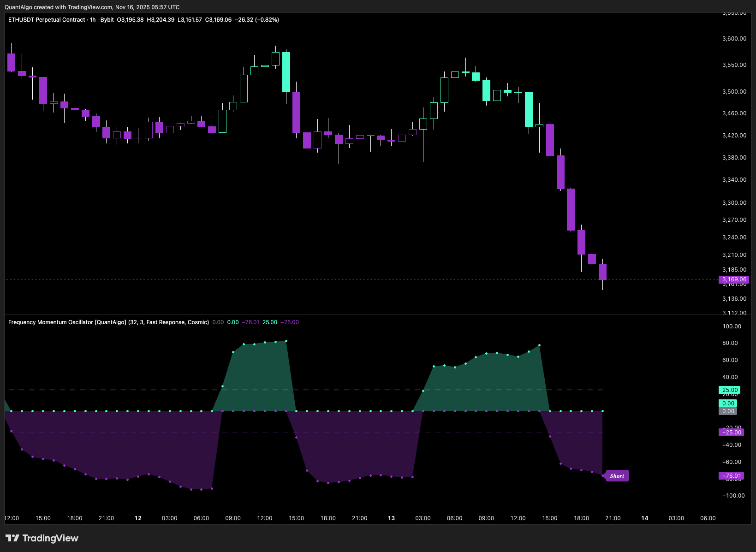This screenshot has height=552, width=756.
Task: Click the closing price C3,169.06 in header
Action: coord(218,20)
